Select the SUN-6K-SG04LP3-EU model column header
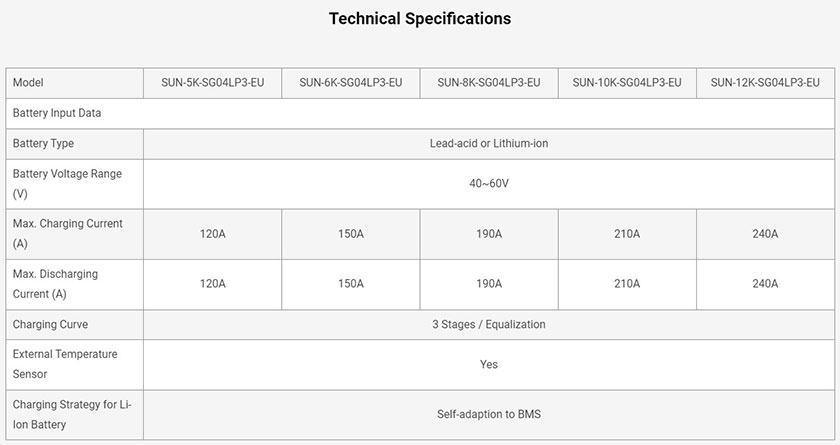 point(351,82)
